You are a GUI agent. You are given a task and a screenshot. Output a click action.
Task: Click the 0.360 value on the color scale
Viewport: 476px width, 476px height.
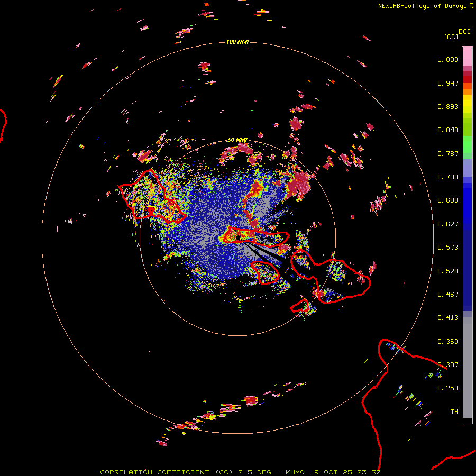[x=448, y=342]
